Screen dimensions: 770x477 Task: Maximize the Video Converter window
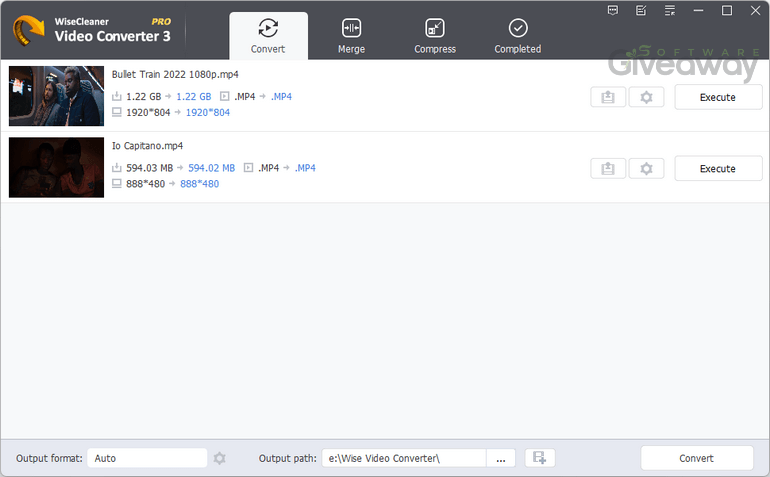[x=727, y=10]
